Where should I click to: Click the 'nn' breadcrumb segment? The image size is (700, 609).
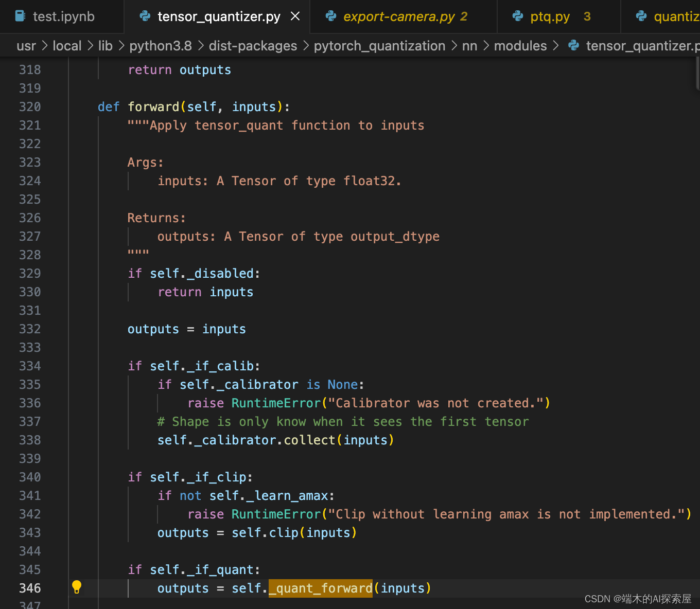[x=469, y=46]
